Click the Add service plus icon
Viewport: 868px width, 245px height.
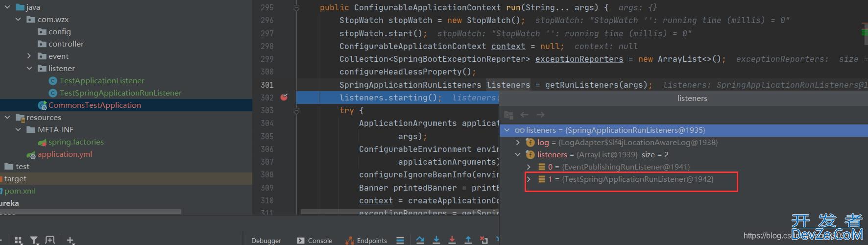70,240
